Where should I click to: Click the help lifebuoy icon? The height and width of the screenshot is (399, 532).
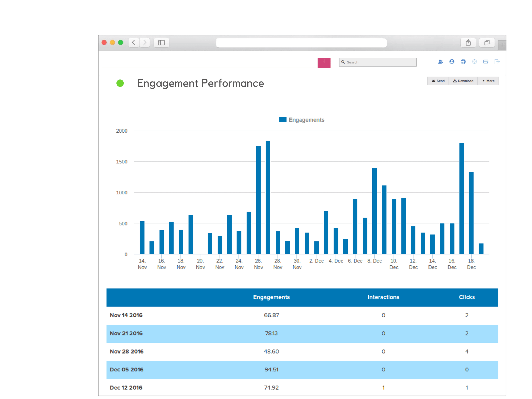point(463,62)
